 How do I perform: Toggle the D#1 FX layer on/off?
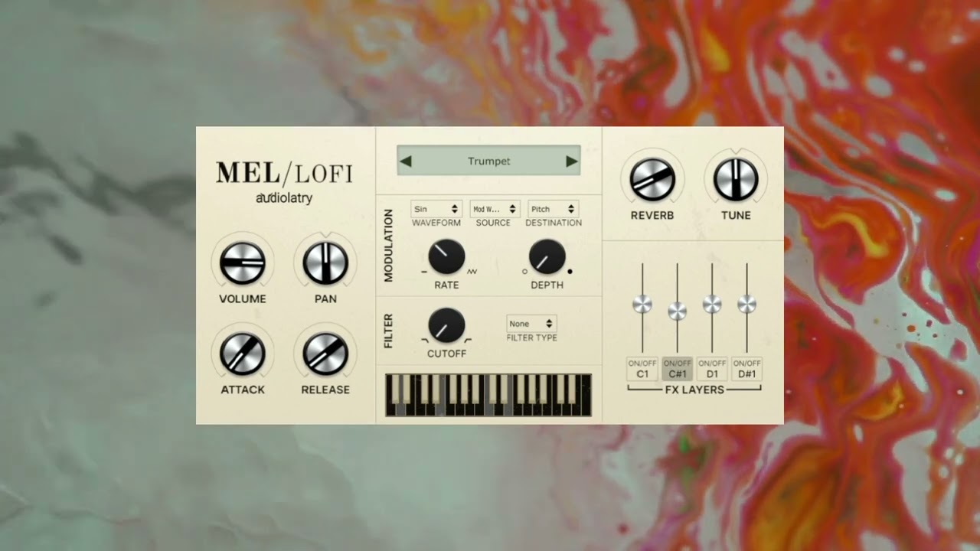[746, 369]
